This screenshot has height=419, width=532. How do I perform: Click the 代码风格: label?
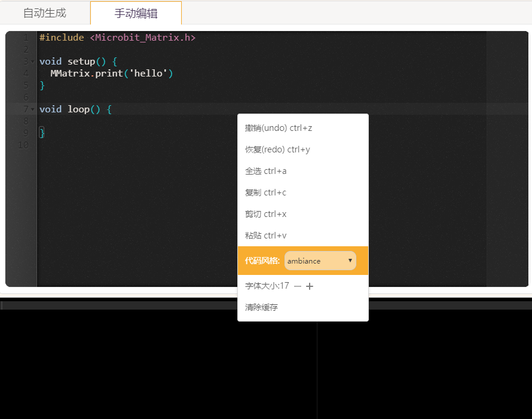[x=262, y=261]
